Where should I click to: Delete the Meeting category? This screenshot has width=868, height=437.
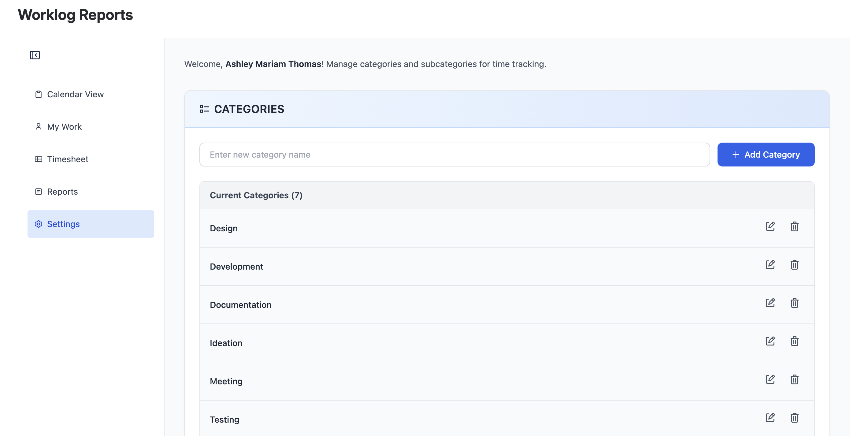[x=794, y=379]
